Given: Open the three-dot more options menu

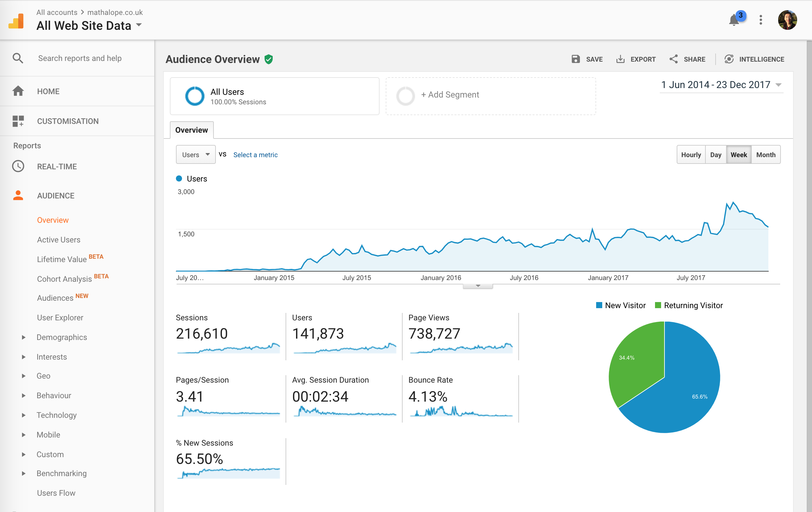Looking at the screenshot, I should pyautogui.click(x=761, y=20).
